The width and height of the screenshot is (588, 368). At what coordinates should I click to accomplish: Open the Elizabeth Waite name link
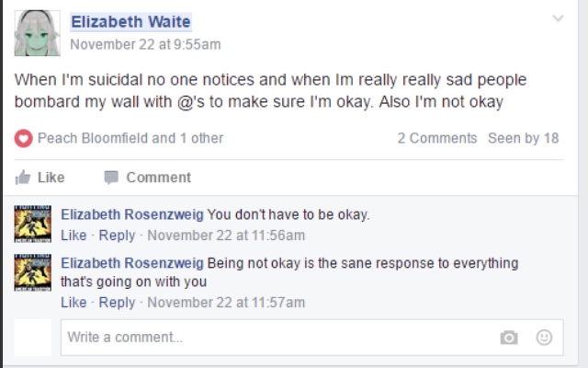130,22
